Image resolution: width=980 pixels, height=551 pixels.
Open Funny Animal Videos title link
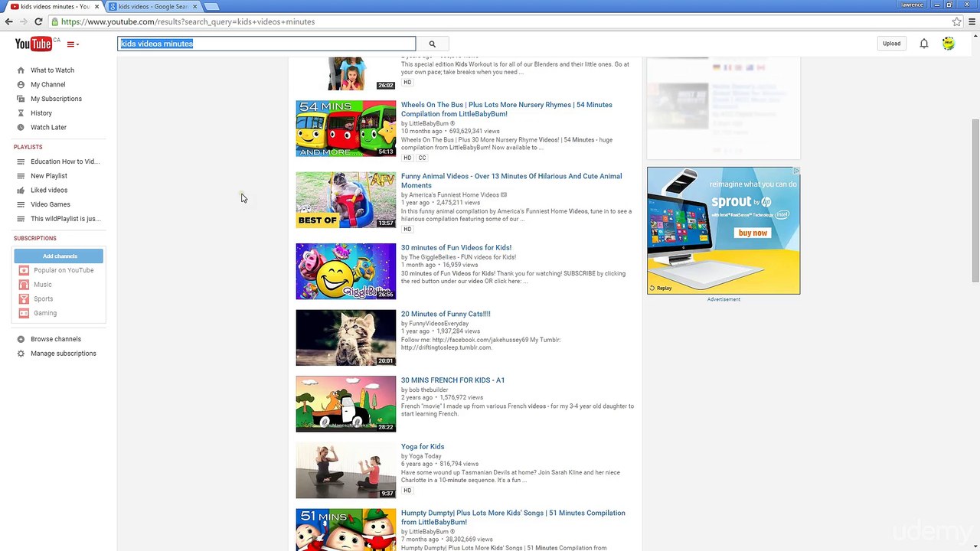tap(511, 181)
